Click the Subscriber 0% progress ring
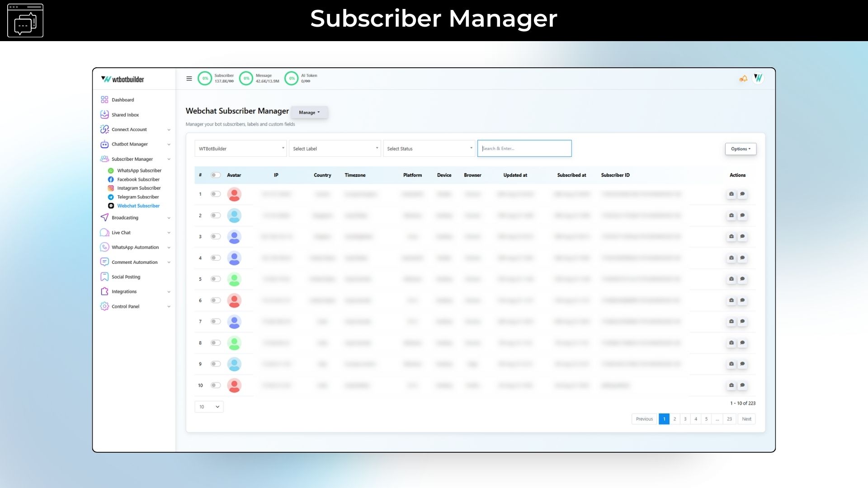868x488 pixels. click(x=205, y=78)
